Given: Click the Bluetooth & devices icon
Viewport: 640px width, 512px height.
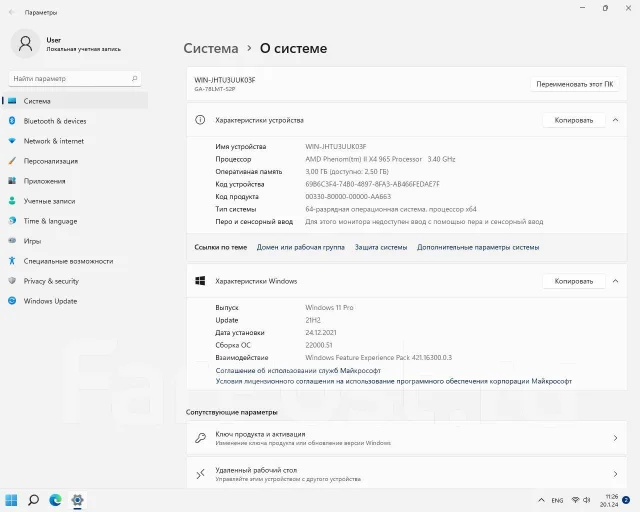Looking at the screenshot, I should click(x=12, y=121).
